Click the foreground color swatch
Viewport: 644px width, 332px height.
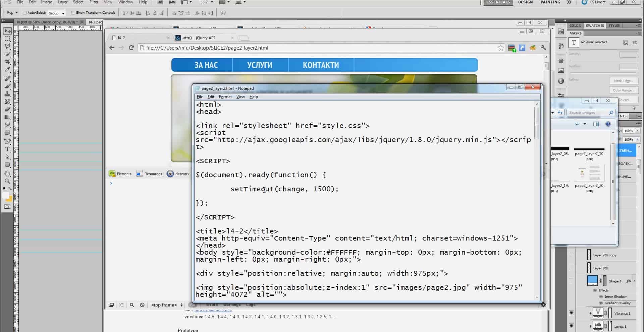6,195
